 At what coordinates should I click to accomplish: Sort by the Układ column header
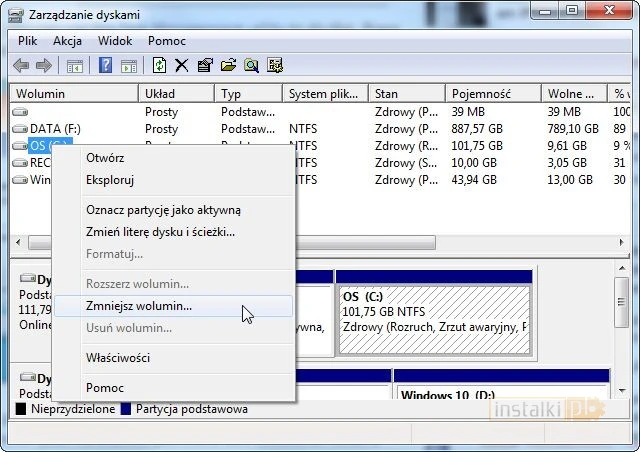click(x=176, y=94)
